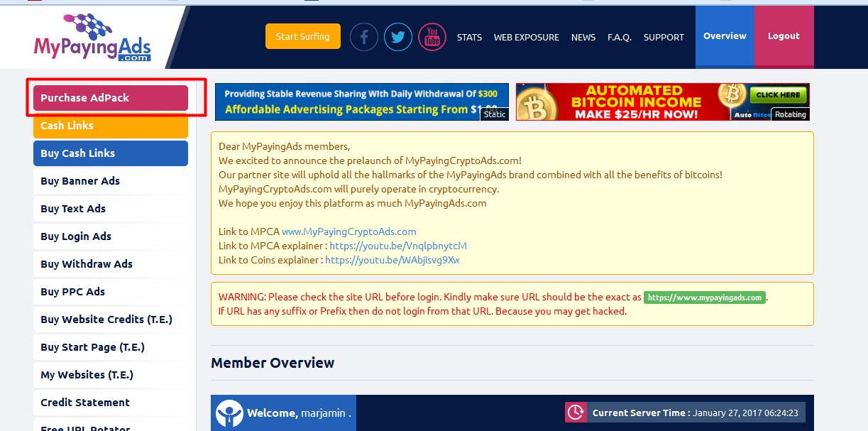This screenshot has width=868, height=431.
Task: Click the Stable Revenue Sharing static banner
Action: tap(362, 102)
